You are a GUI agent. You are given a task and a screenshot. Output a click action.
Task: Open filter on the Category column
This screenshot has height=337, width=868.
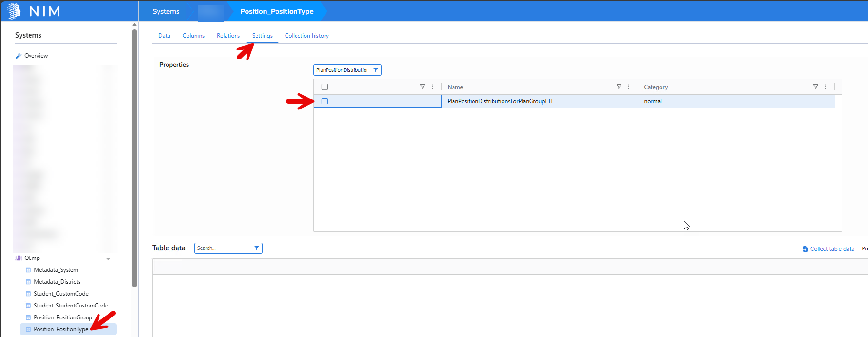click(815, 87)
